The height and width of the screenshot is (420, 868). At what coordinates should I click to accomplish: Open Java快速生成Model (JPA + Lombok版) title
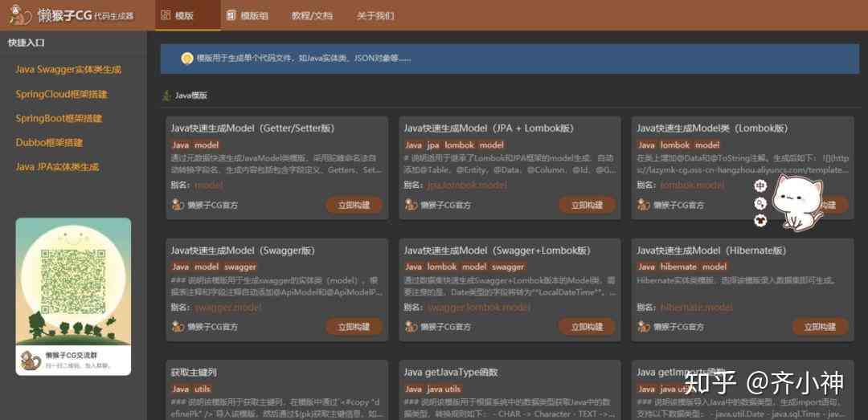[489, 128]
